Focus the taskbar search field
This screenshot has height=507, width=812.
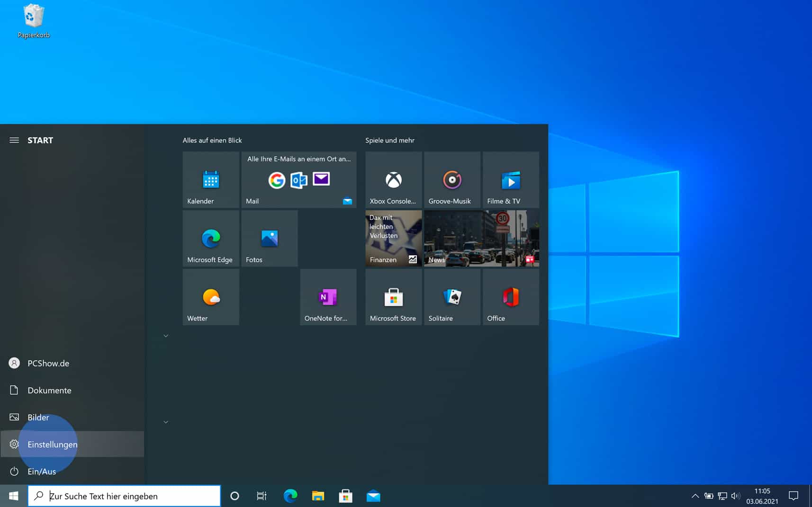coord(124,496)
